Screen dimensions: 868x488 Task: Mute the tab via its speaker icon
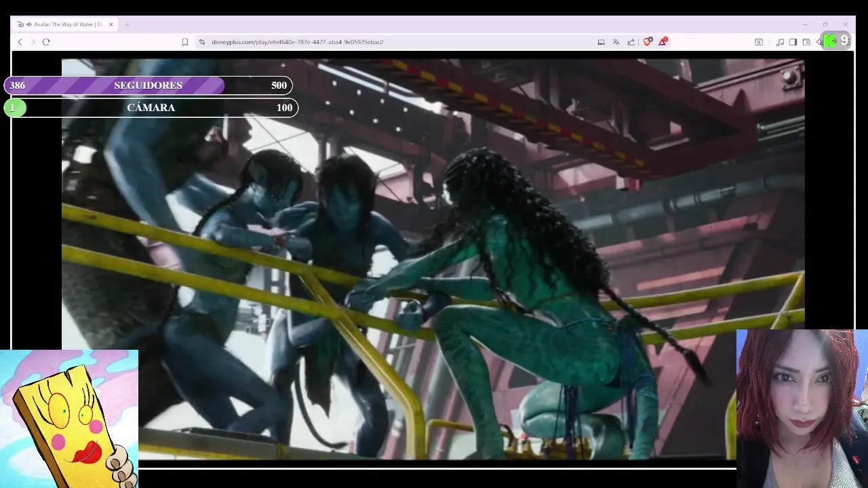pyautogui.click(x=29, y=24)
